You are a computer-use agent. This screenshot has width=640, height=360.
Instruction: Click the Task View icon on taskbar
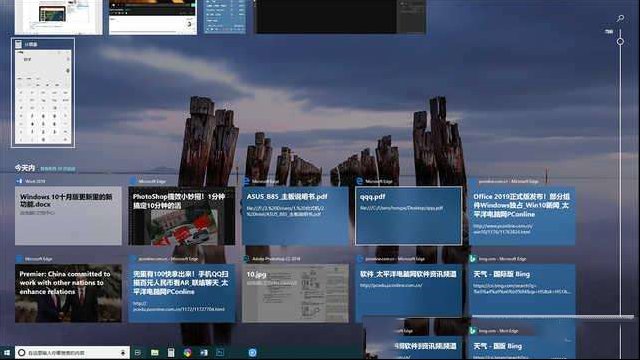138,352
